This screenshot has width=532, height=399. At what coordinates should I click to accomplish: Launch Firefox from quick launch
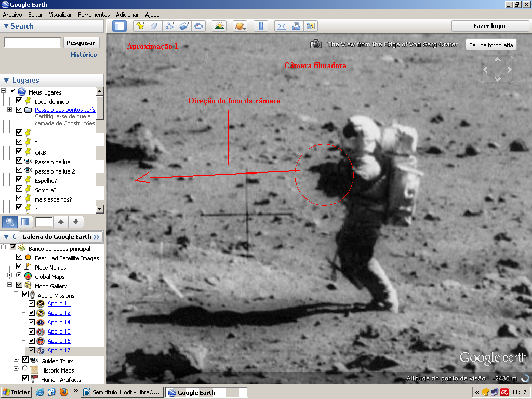63,392
